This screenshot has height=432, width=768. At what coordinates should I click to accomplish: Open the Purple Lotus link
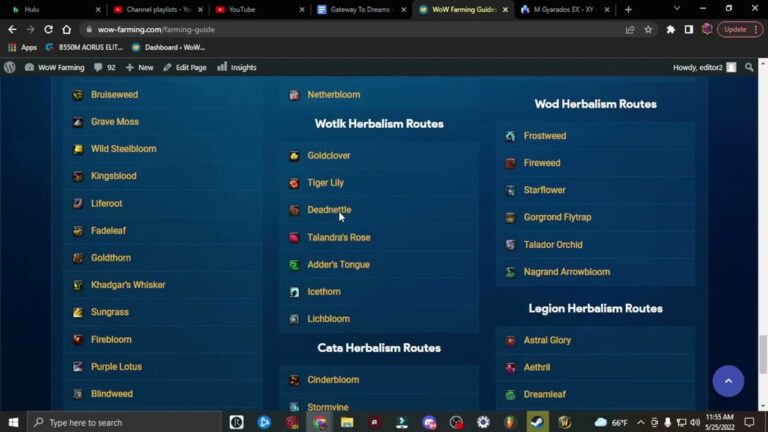click(x=116, y=366)
